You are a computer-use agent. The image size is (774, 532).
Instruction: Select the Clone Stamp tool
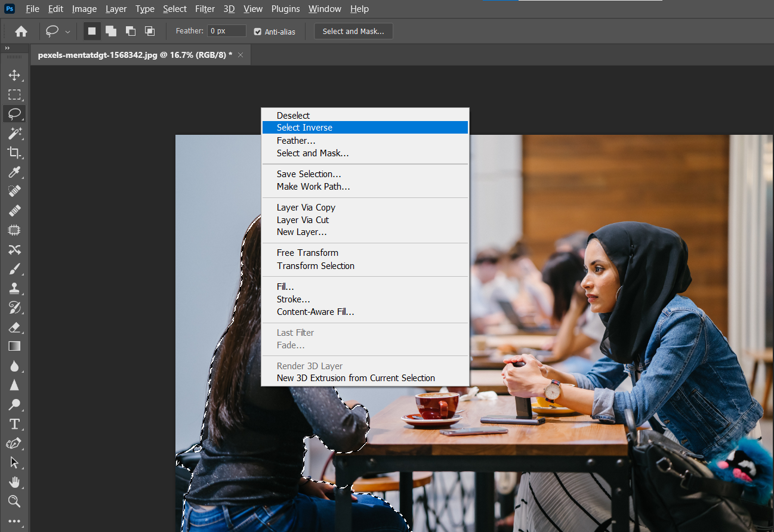coord(14,288)
